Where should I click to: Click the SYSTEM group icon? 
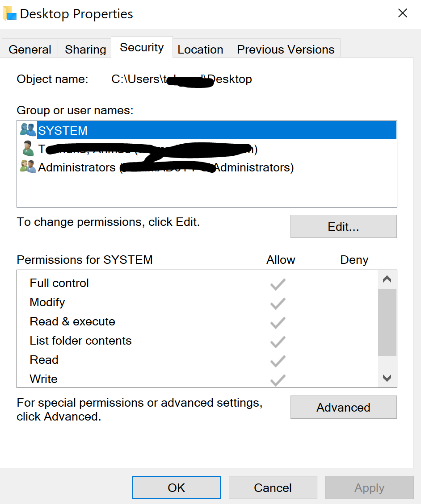pyautogui.click(x=28, y=130)
